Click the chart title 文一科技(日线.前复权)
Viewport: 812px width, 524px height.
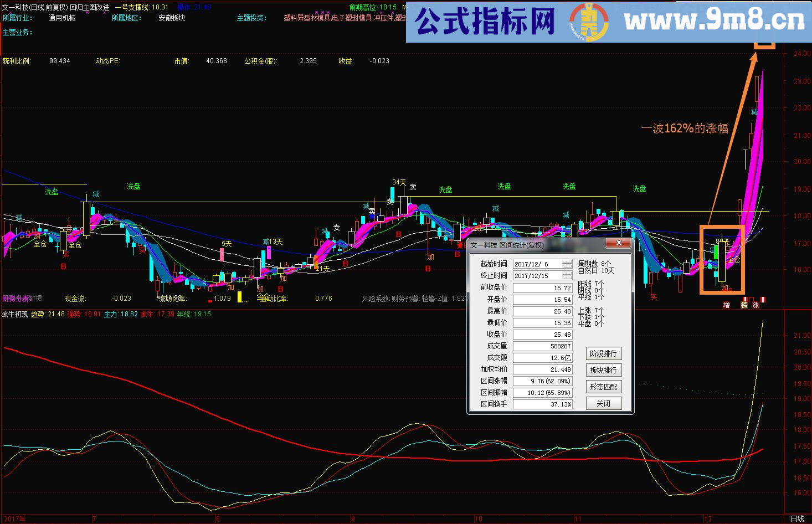pyautogui.click(x=35, y=7)
